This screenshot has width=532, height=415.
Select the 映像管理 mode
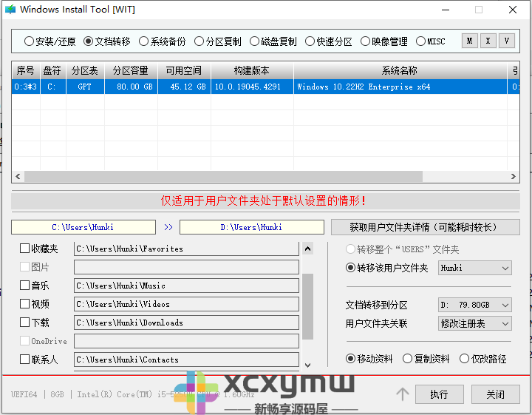pos(383,41)
